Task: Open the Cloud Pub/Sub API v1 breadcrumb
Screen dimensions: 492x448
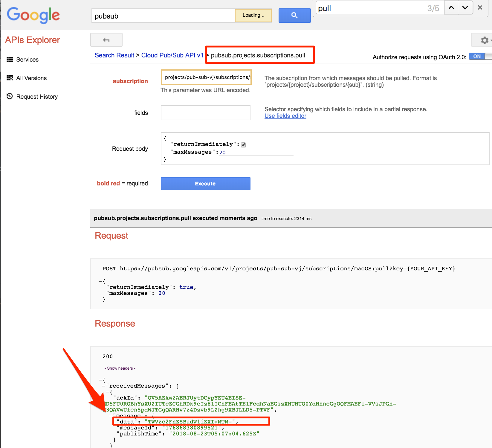Action: (x=172, y=55)
